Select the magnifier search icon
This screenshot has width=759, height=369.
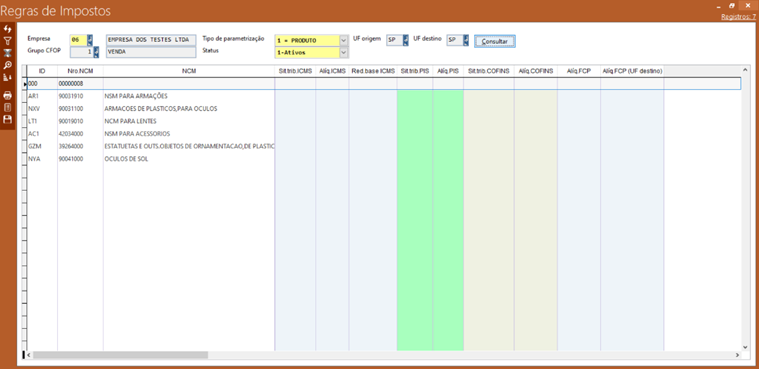click(7, 65)
